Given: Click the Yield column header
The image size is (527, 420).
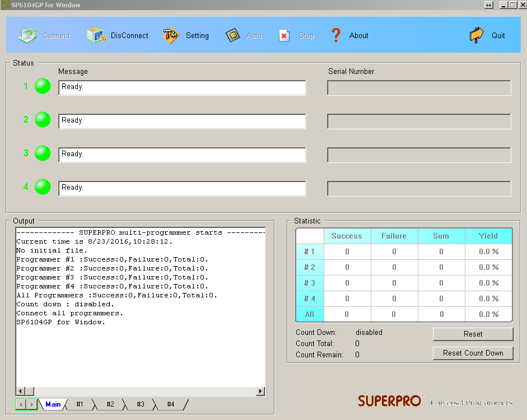Looking at the screenshot, I should pyautogui.click(x=488, y=236).
